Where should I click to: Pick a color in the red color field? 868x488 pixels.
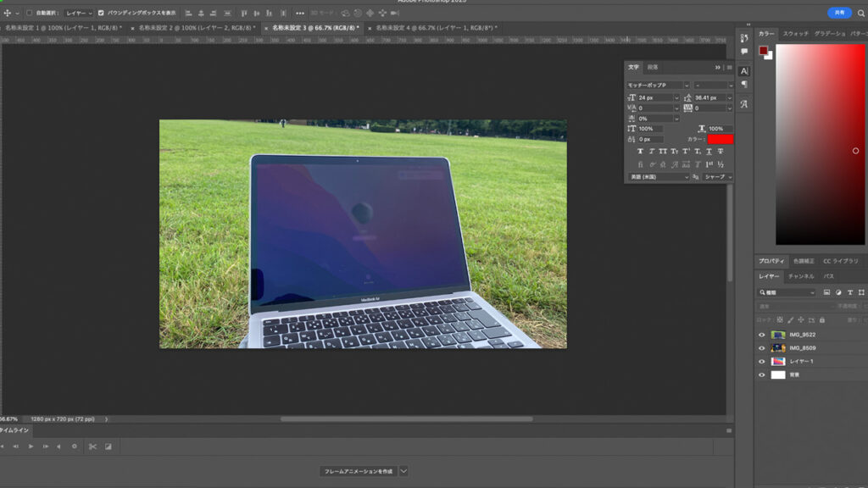point(820,144)
